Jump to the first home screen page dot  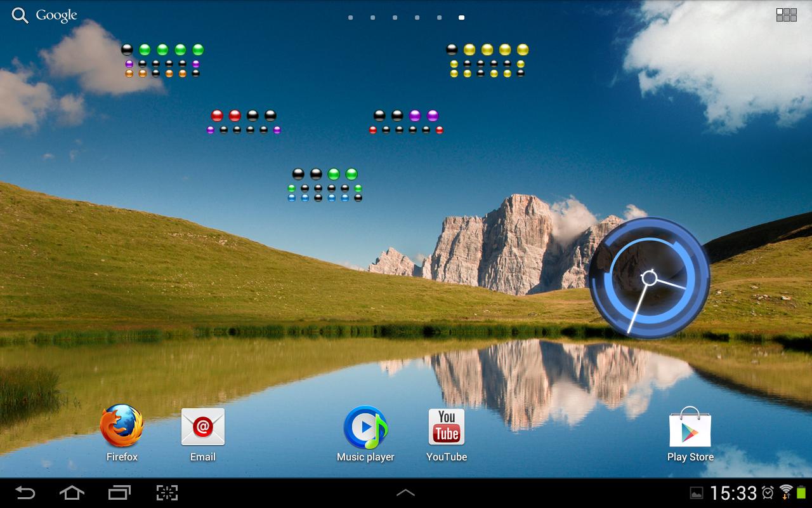coord(350,18)
